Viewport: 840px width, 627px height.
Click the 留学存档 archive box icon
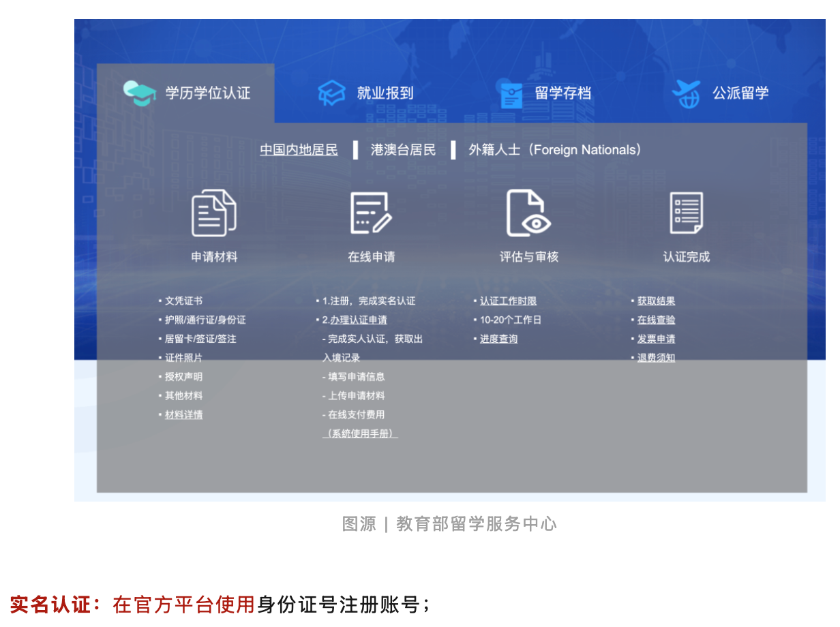[511, 95]
